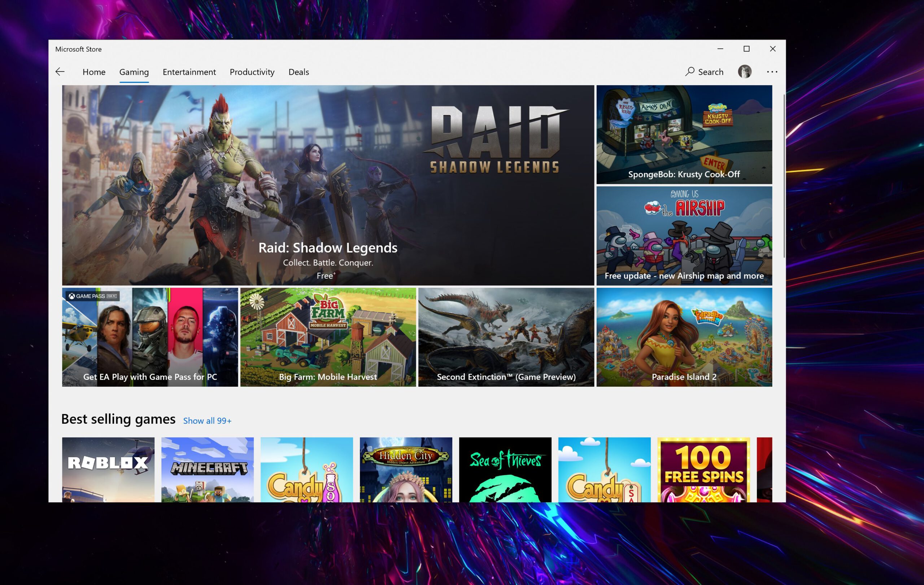The image size is (924, 585).
Task: Select the Sea of Thieves tile
Action: coord(505,470)
